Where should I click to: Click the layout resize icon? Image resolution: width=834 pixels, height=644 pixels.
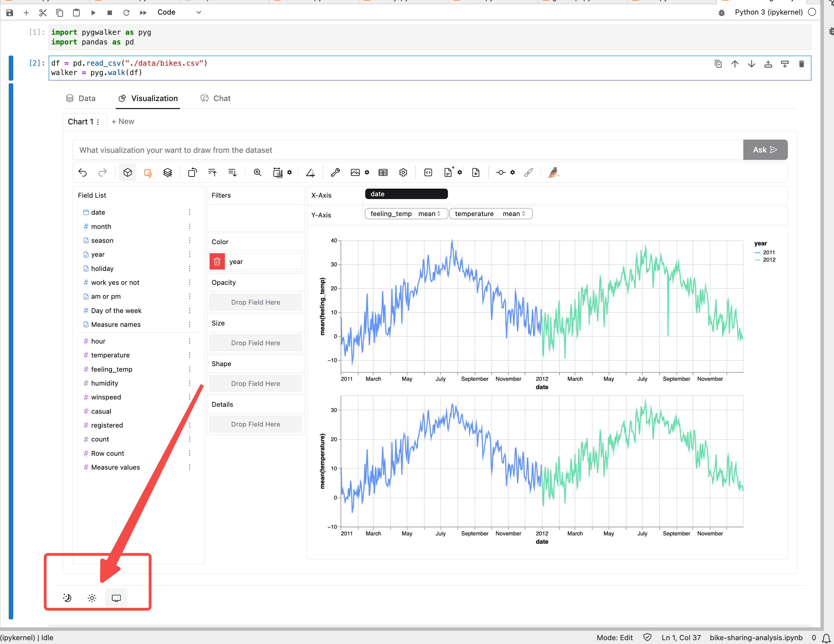tap(278, 173)
